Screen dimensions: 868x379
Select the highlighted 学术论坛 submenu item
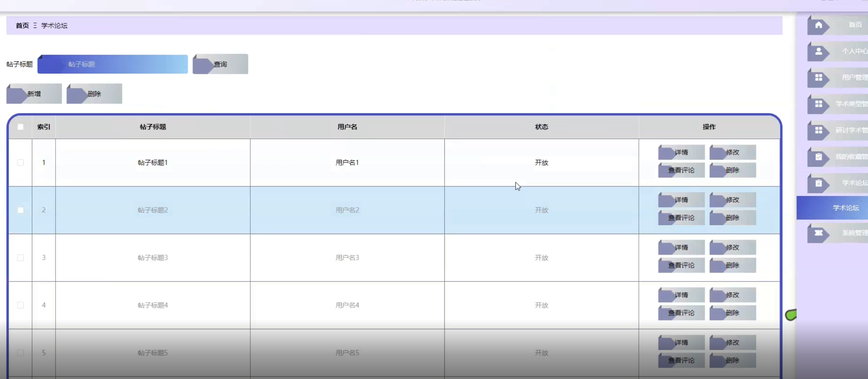pos(845,208)
